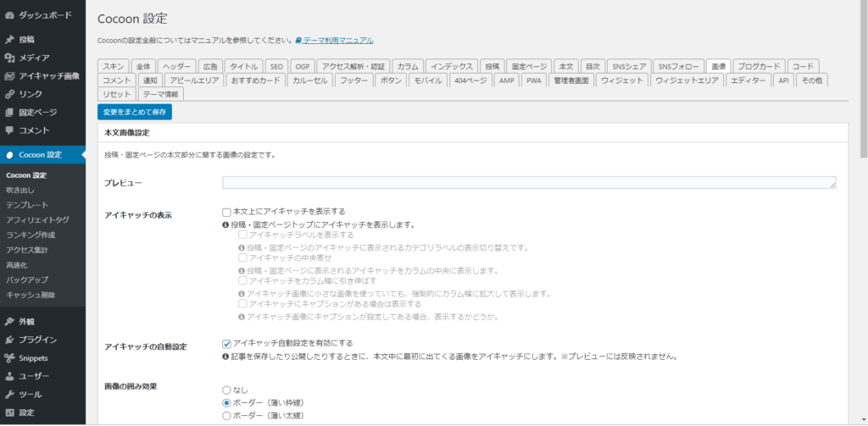Click the book icon before テーマ利用マニュアル
This screenshot has height=426, width=868.
pos(298,41)
